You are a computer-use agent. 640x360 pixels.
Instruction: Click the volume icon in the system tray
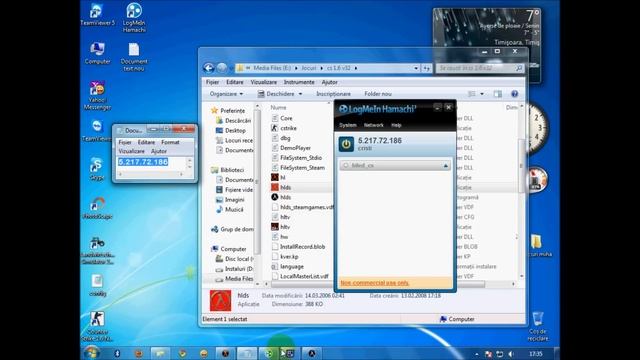click(x=510, y=354)
